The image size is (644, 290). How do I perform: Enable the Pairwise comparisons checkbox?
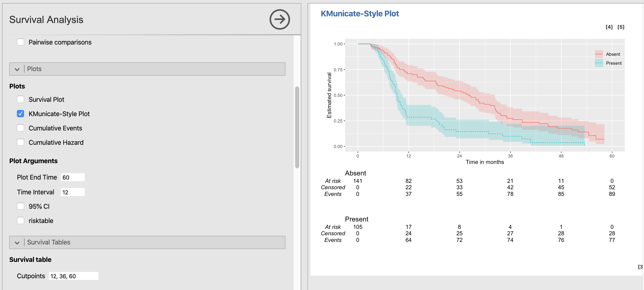pyautogui.click(x=20, y=42)
